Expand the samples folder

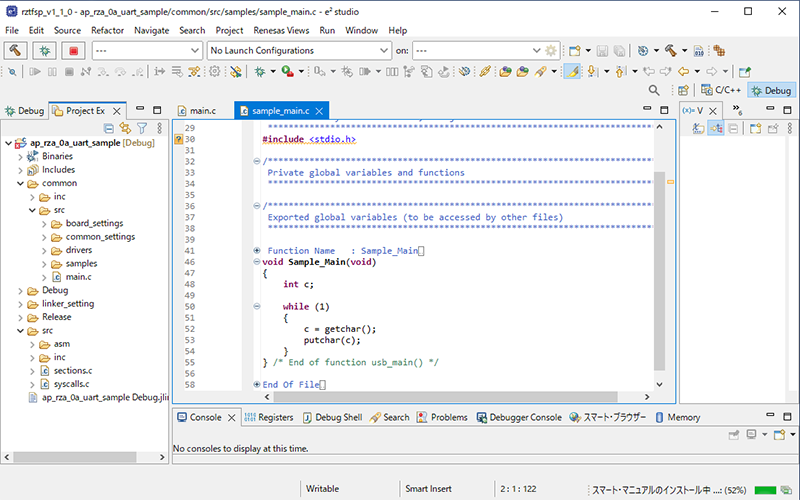(x=44, y=264)
